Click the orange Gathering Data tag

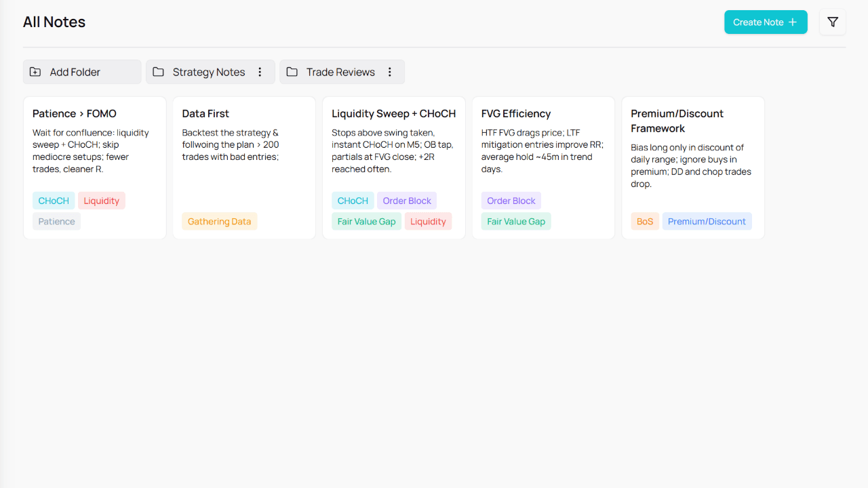coord(219,222)
